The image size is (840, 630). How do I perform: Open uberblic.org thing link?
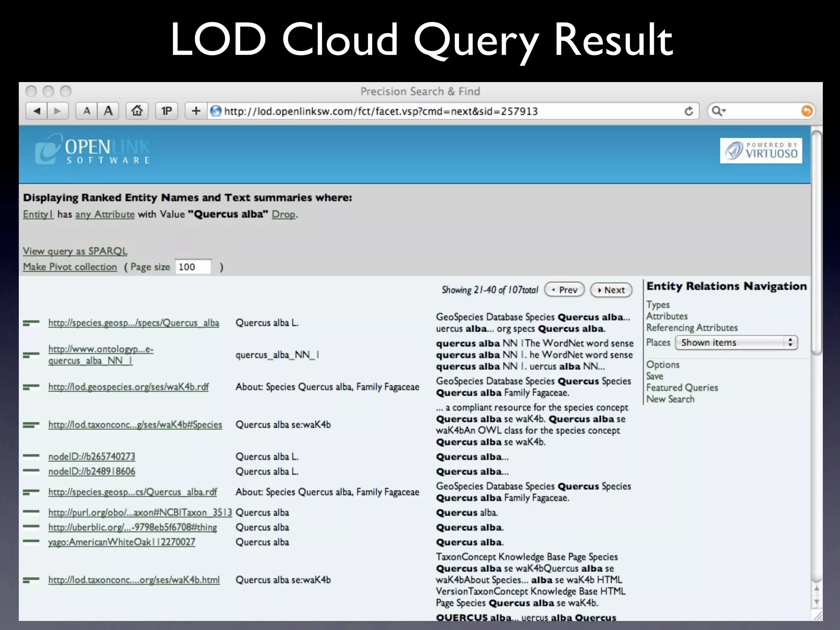click(132, 527)
